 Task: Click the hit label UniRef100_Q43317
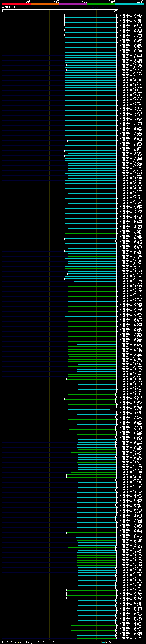[131, 75]
